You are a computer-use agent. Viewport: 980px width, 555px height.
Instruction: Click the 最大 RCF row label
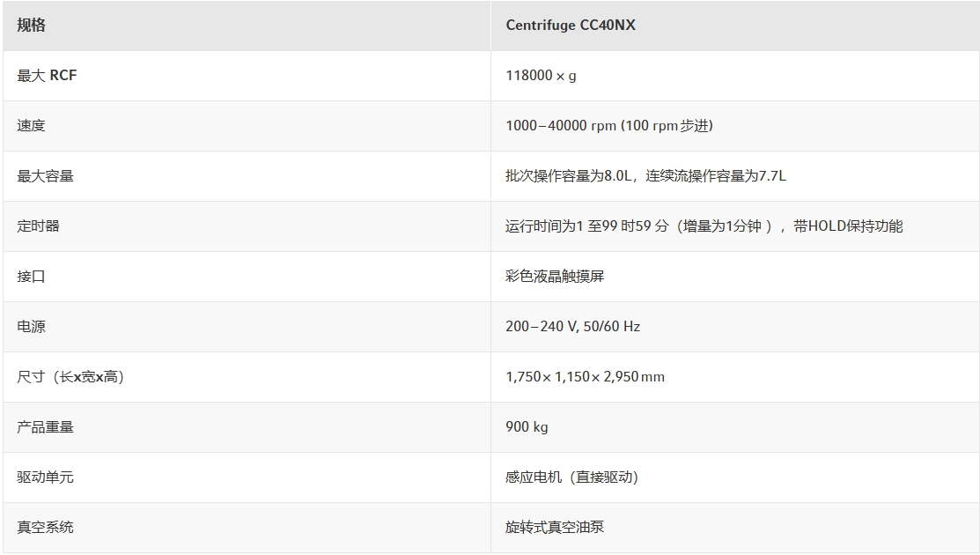pyautogui.click(x=48, y=76)
